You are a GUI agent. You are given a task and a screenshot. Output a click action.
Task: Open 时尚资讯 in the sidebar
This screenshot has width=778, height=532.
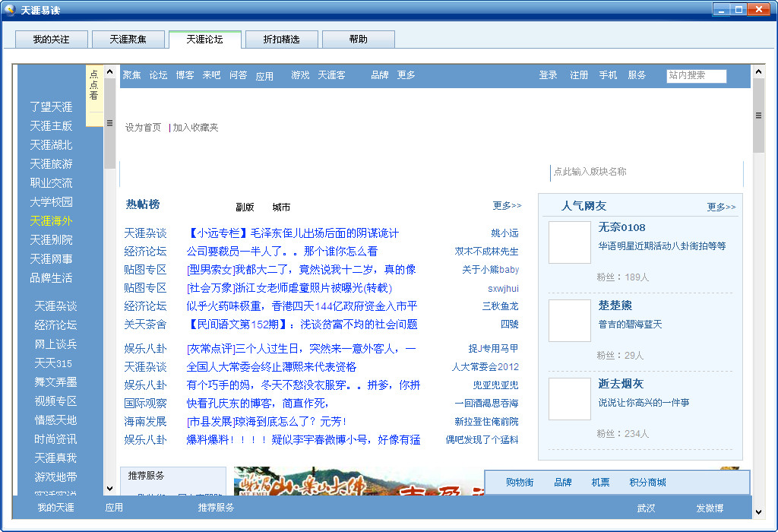tap(55, 439)
